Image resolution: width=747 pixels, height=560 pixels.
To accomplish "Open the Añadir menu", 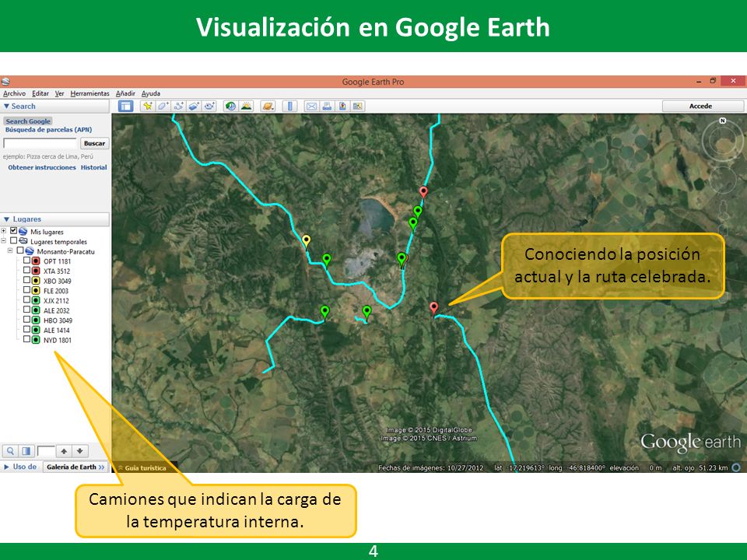I will [x=125, y=93].
